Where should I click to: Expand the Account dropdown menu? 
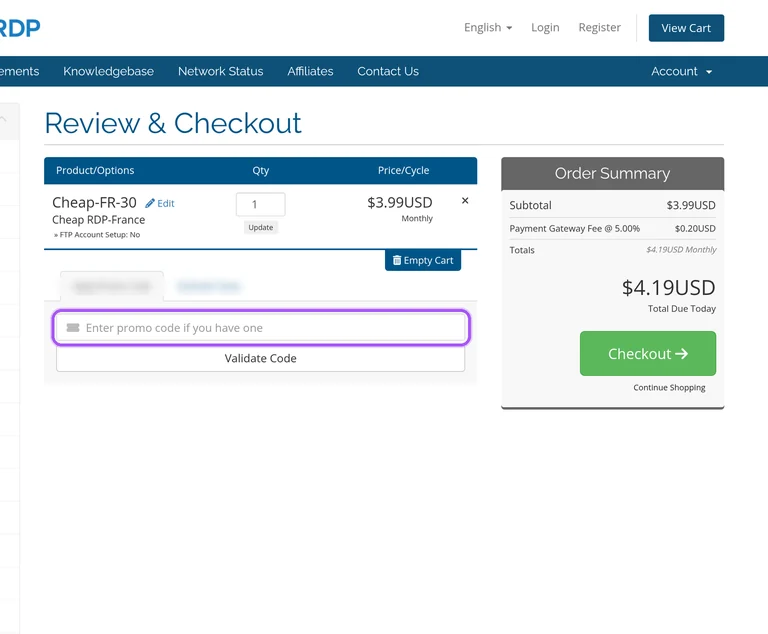[x=681, y=72]
